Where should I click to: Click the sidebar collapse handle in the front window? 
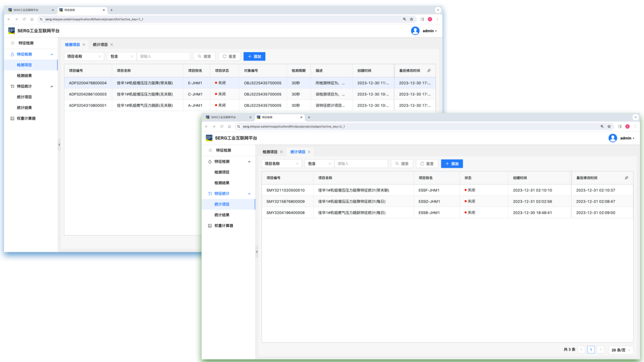257,252
